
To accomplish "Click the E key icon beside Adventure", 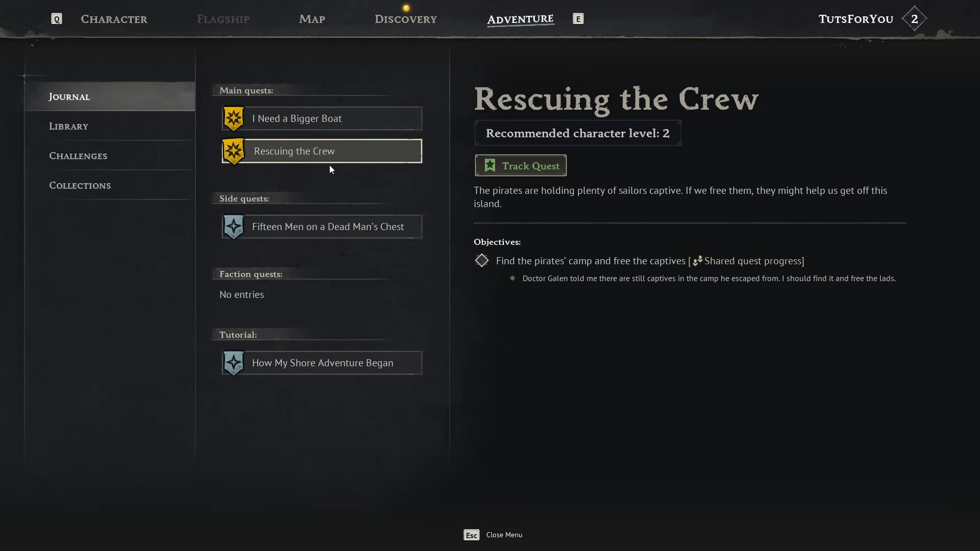I will [x=578, y=19].
